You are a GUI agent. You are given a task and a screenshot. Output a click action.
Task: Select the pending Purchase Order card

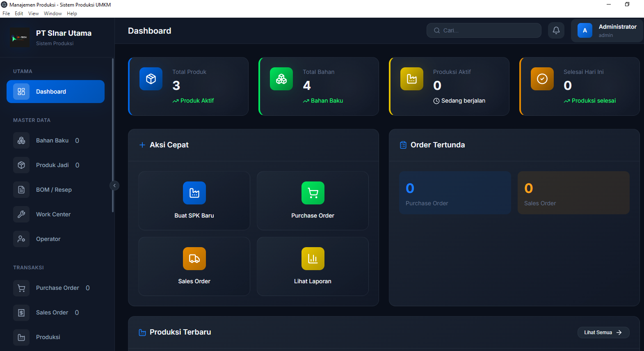tap(454, 193)
